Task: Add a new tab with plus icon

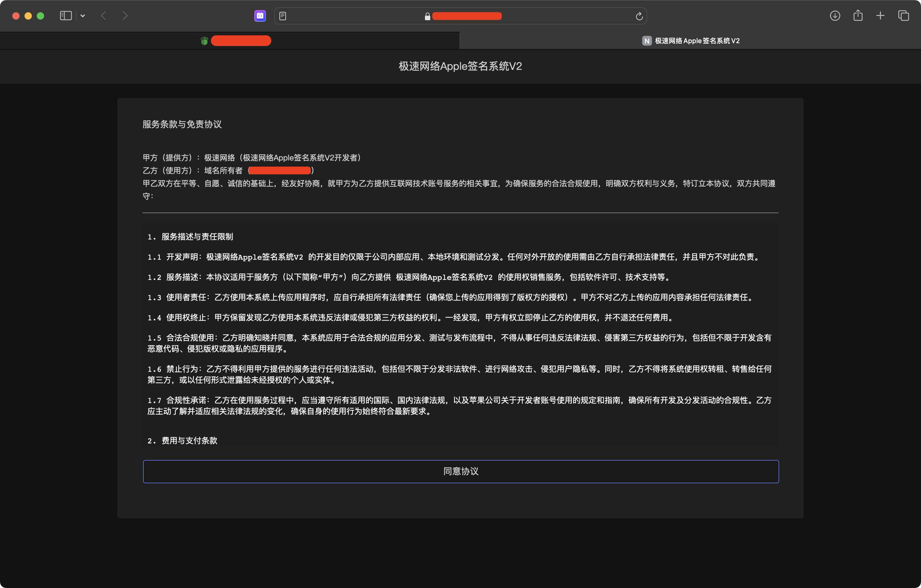Action: (x=881, y=16)
